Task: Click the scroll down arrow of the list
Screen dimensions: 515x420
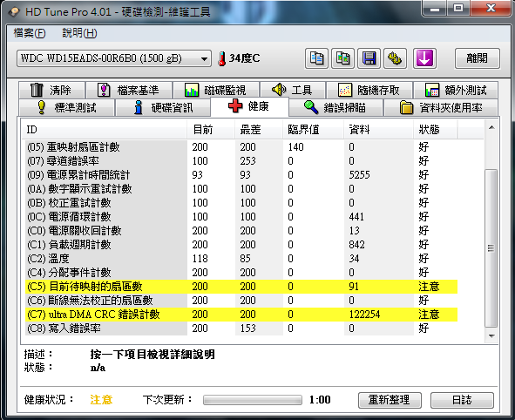Action: click(x=491, y=335)
